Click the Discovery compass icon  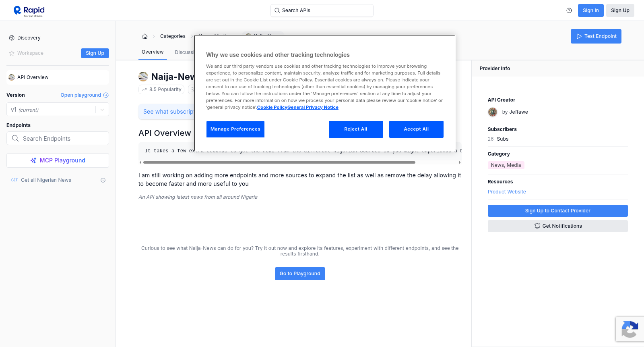tap(12, 38)
